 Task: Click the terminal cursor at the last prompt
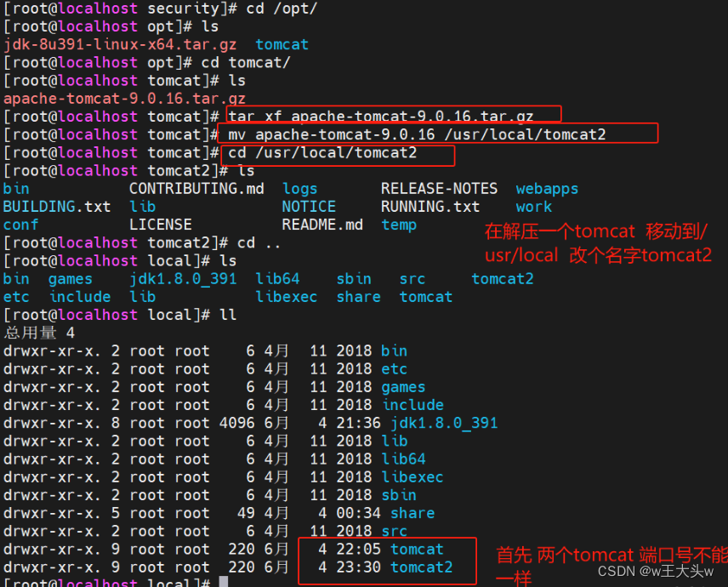point(224,581)
